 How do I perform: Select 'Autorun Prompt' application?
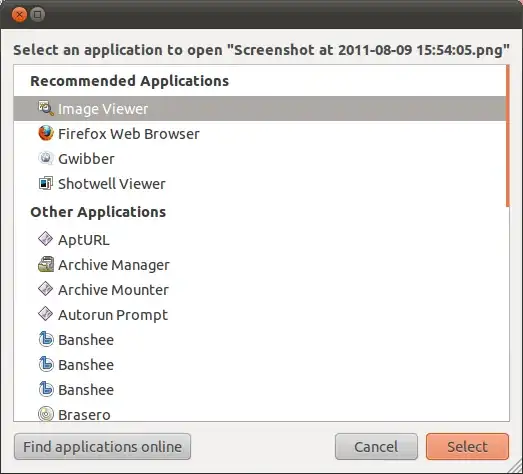pyautogui.click(x=260, y=315)
